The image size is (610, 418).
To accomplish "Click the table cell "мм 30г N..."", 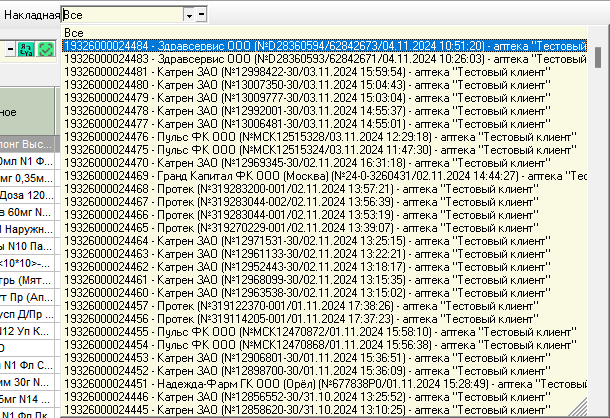I will [x=27, y=382].
